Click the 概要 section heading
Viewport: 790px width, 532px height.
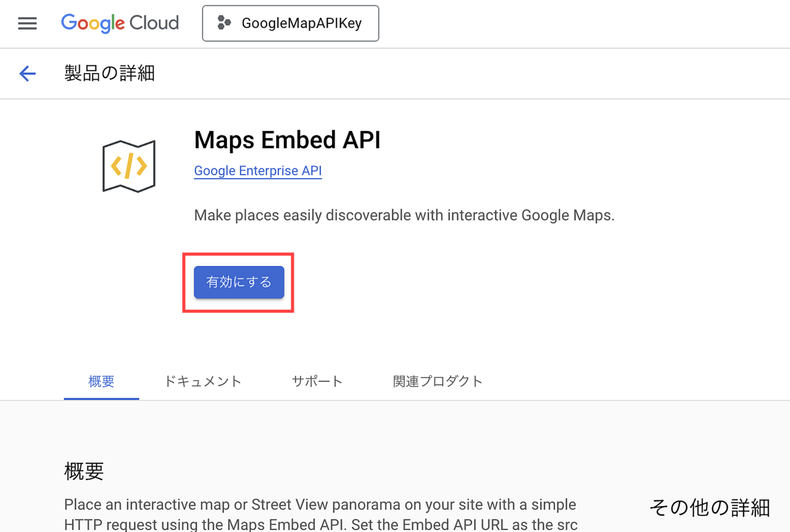(84, 471)
